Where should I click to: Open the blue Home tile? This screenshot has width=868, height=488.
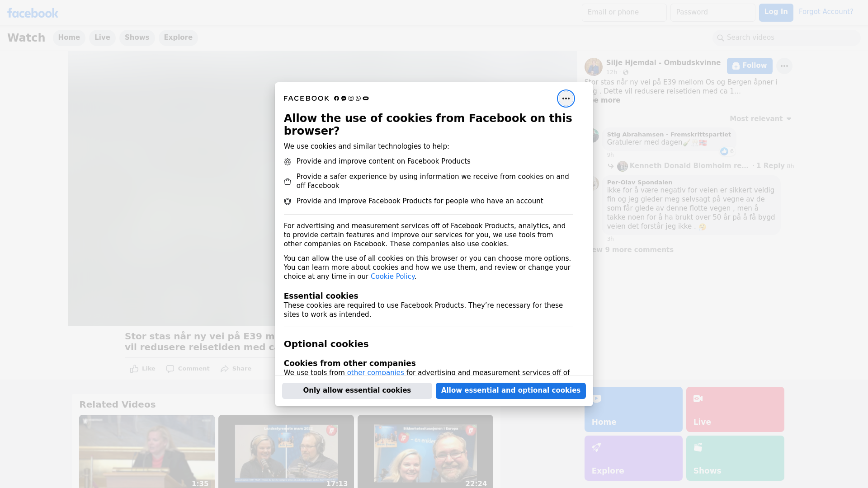click(x=633, y=409)
